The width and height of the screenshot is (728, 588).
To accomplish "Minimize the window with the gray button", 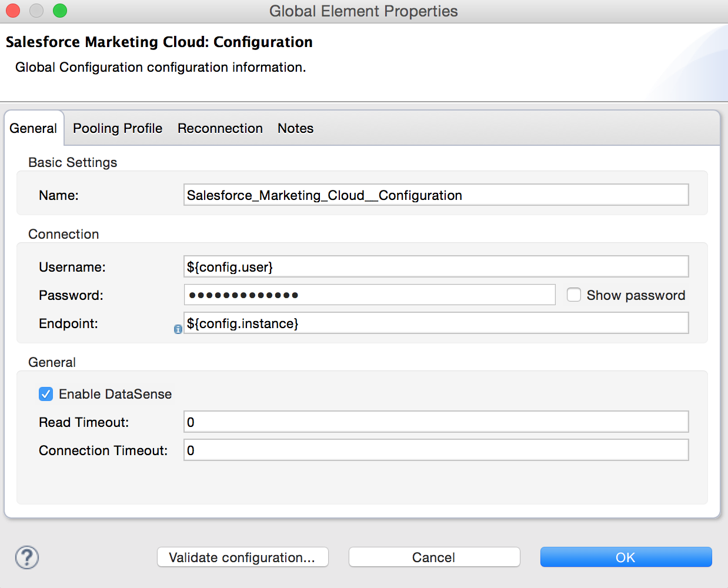I will [36, 11].
